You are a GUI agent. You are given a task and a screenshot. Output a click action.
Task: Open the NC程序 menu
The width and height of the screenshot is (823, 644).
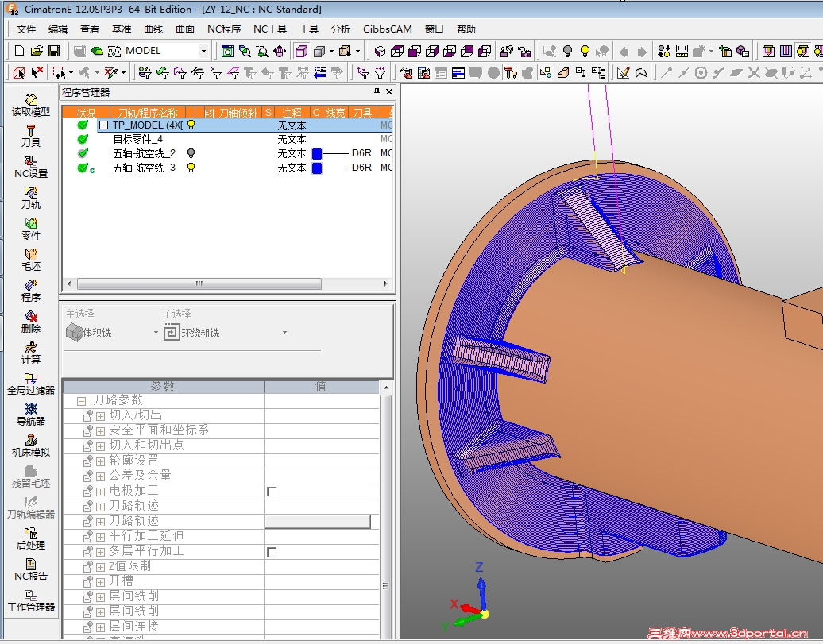tap(223, 29)
